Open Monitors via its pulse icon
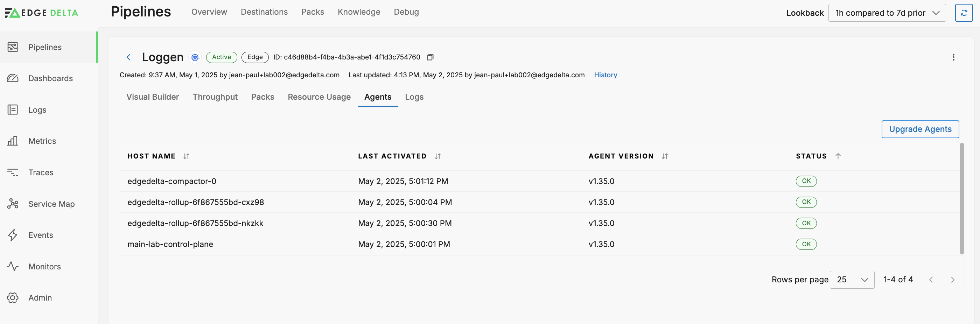 (x=13, y=267)
